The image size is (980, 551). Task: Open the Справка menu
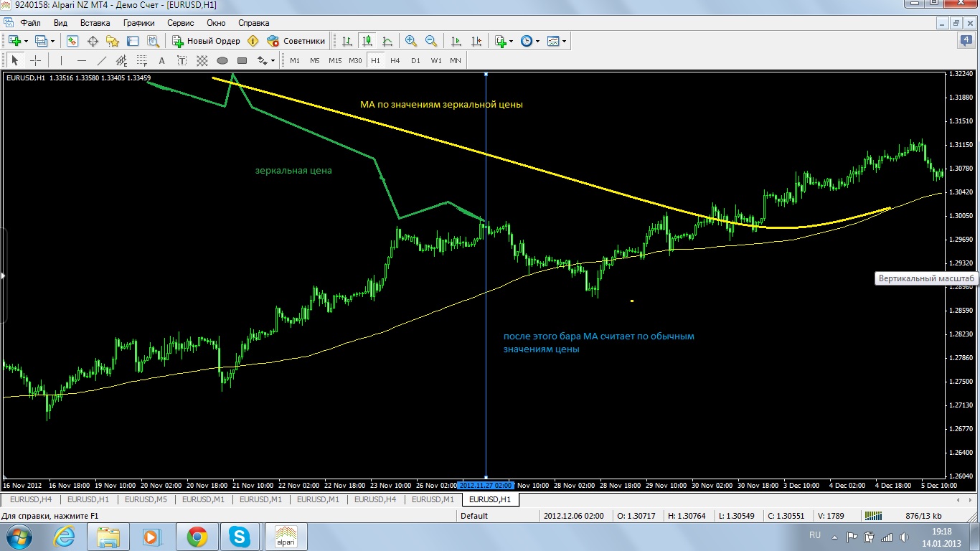tap(253, 22)
